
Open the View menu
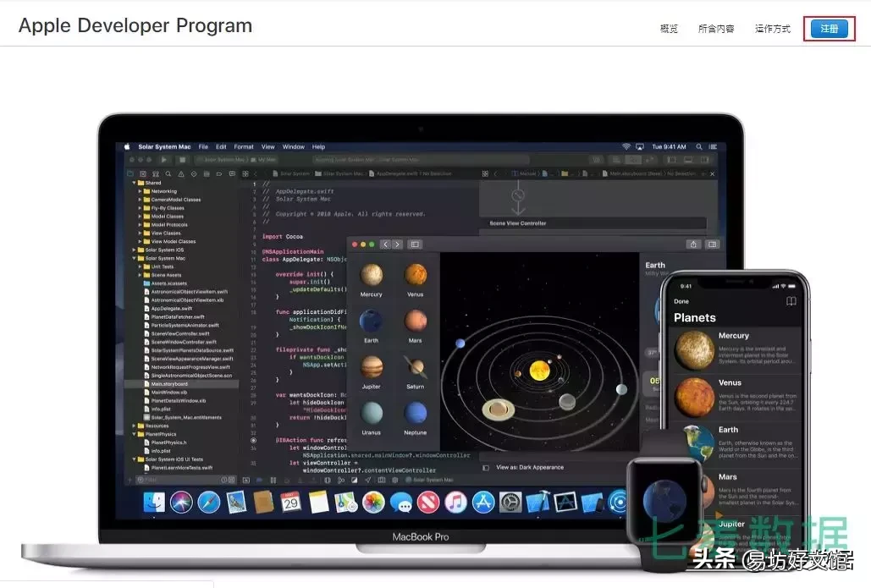pyautogui.click(x=267, y=146)
